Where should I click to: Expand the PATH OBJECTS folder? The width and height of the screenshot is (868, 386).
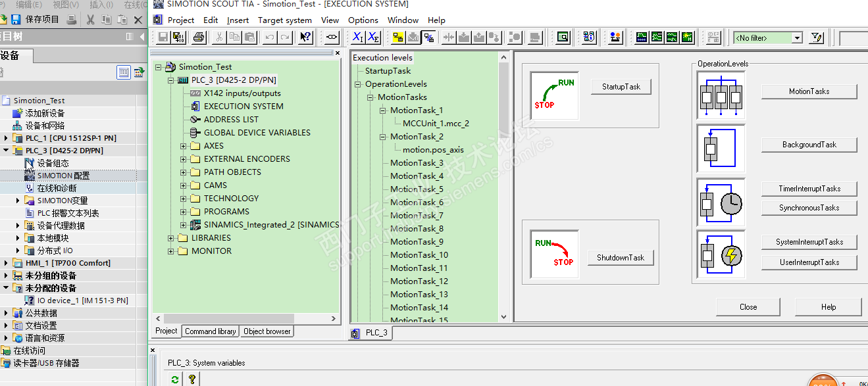click(183, 172)
